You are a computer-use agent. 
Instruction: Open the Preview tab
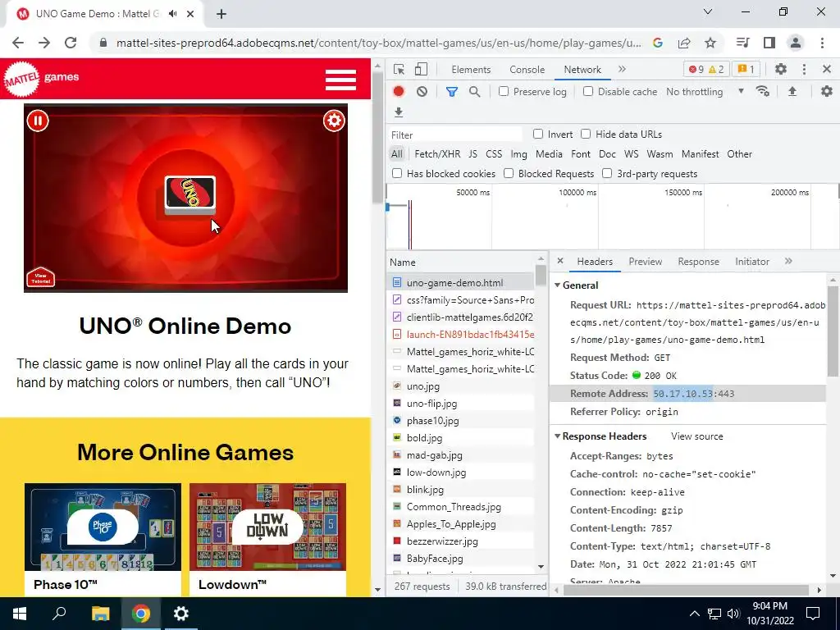[x=645, y=262]
